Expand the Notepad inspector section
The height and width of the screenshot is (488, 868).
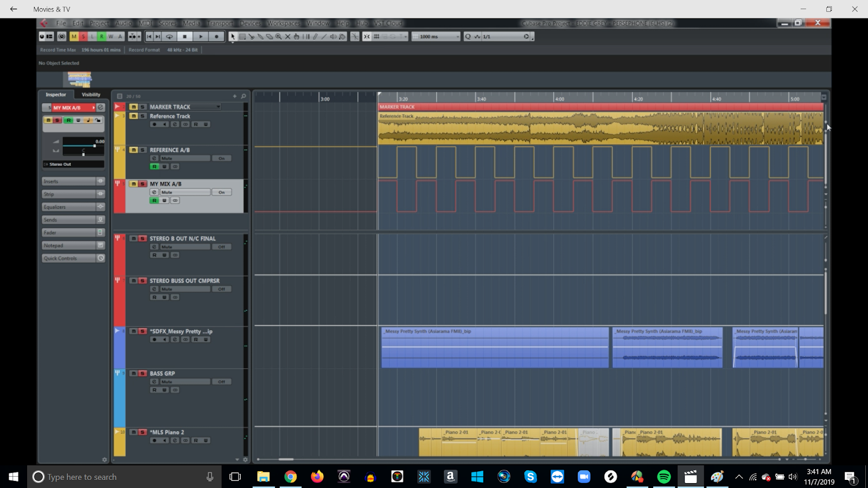(73, 245)
